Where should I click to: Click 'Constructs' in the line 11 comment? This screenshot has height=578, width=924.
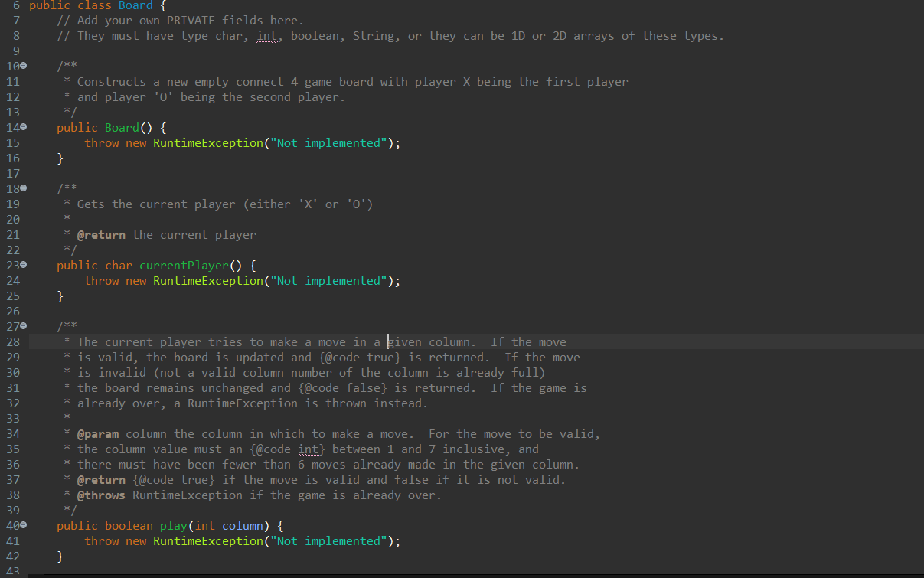click(112, 82)
